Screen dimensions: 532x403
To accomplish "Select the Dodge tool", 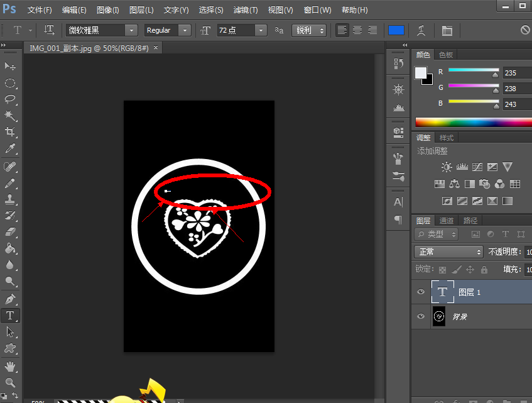I will [x=10, y=281].
